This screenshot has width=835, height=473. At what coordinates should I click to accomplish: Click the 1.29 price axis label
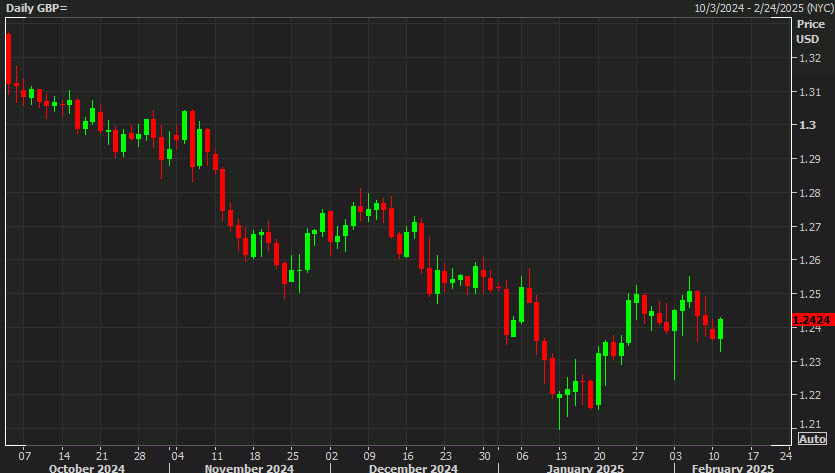point(809,159)
